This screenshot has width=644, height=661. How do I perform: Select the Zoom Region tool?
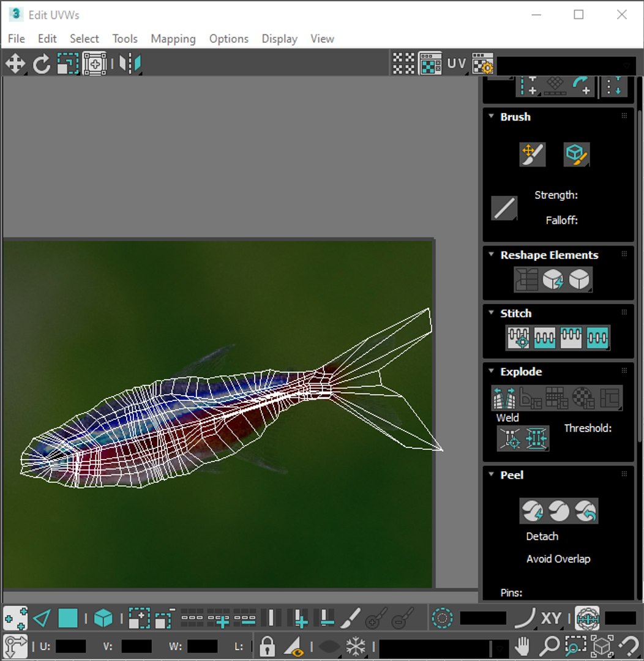point(575,646)
